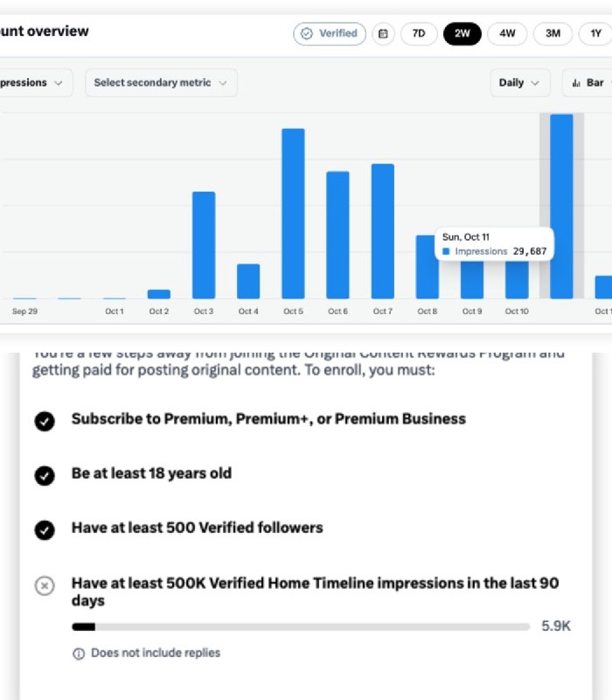Image resolution: width=612 pixels, height=700 pixels.
Task: Choose the 3M time range
Action: 553,34
